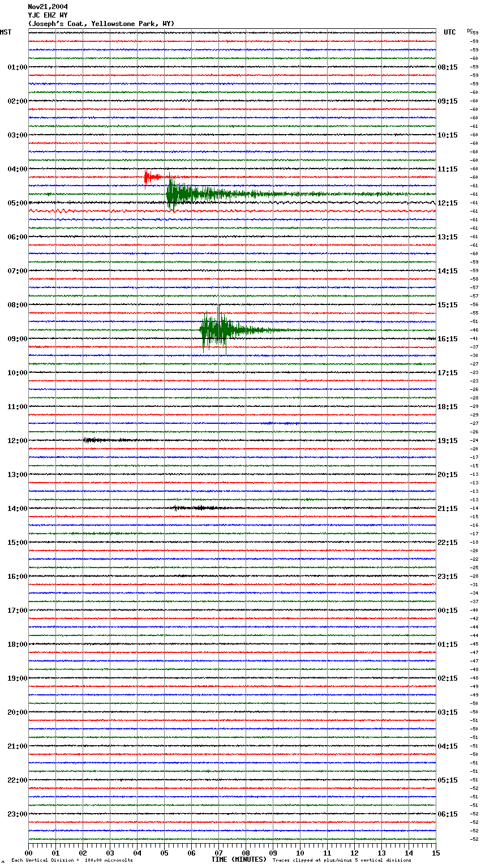Select the 16:00 MST time label

tap(18, 577)
